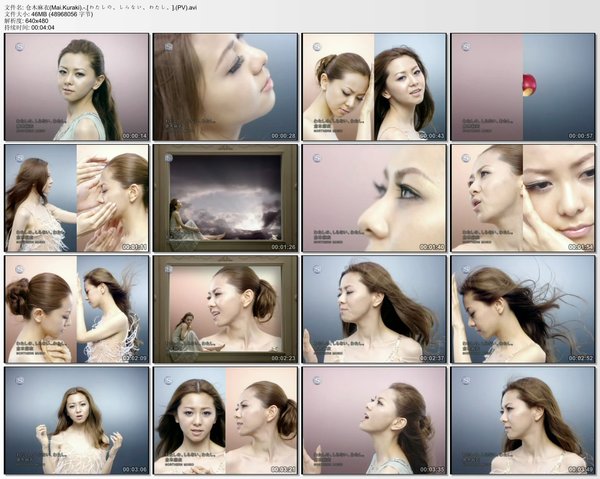This screenshot has width=600, height=479.
Task: Click the hair bun thumbnail at 00:02:09
Action: point(77,309)
